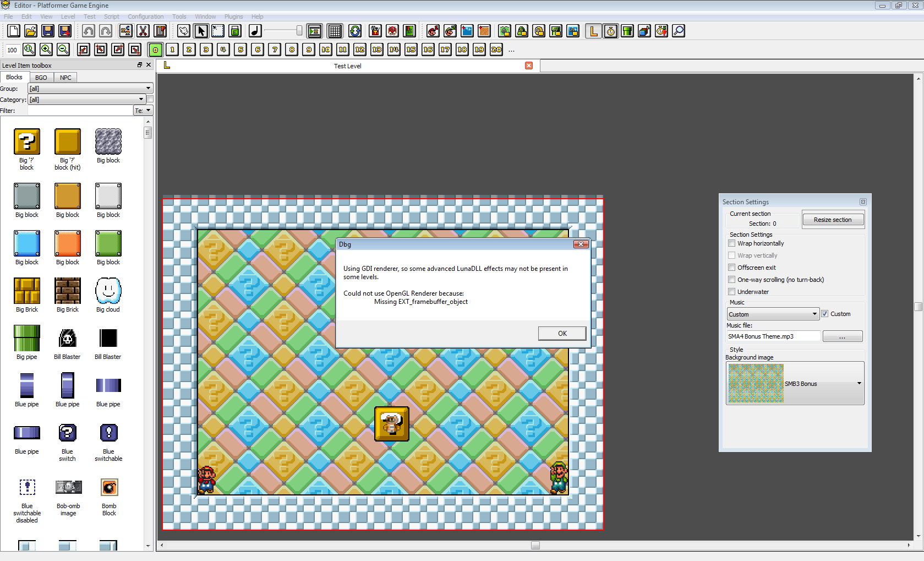Enable Wrap horizontally checkbox
924x561 pixels.
coord(732,243)
